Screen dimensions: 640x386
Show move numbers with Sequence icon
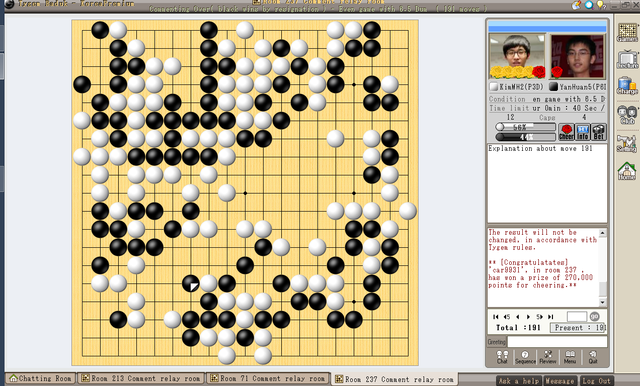point(525,357)
